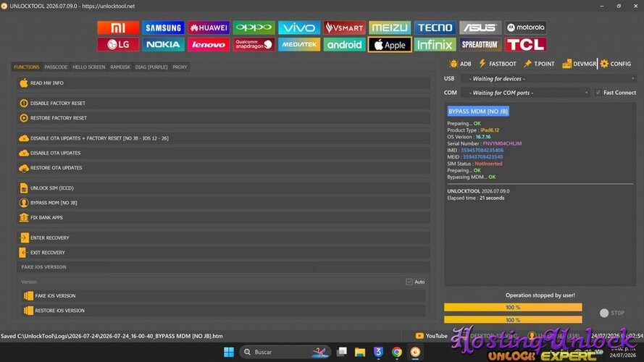Viewport: 644px width, 362px height.
Task: Click the upper 100 % progress bar
Action: tap(513, 307)
